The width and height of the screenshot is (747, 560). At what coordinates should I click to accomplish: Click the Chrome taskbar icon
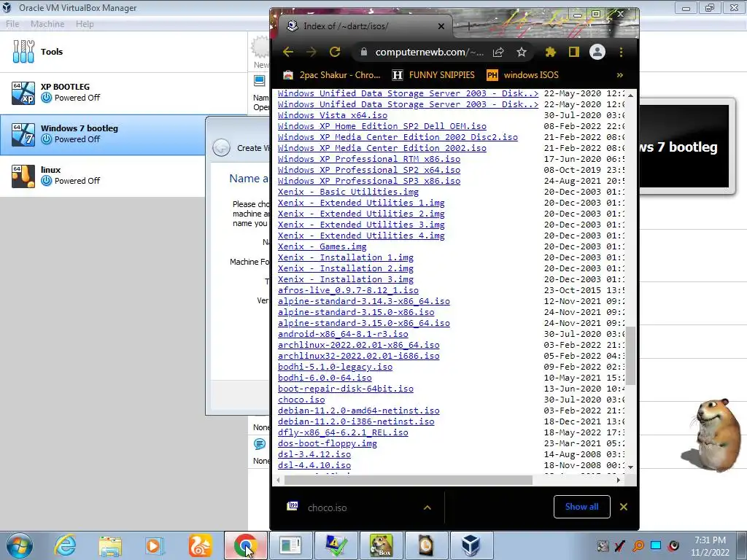245,545
